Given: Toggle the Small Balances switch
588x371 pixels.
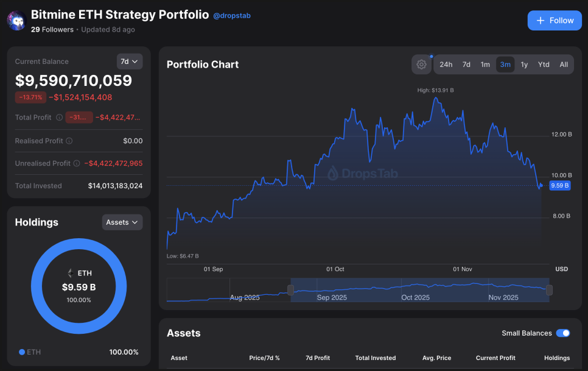Looking at the screenshot, I should pos(563,333).
